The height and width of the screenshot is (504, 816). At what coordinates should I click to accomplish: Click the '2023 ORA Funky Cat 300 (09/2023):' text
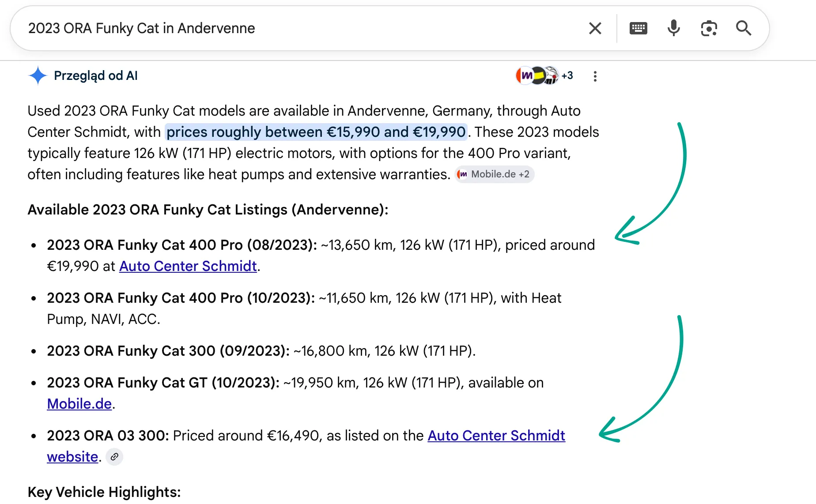coord(168,351)
